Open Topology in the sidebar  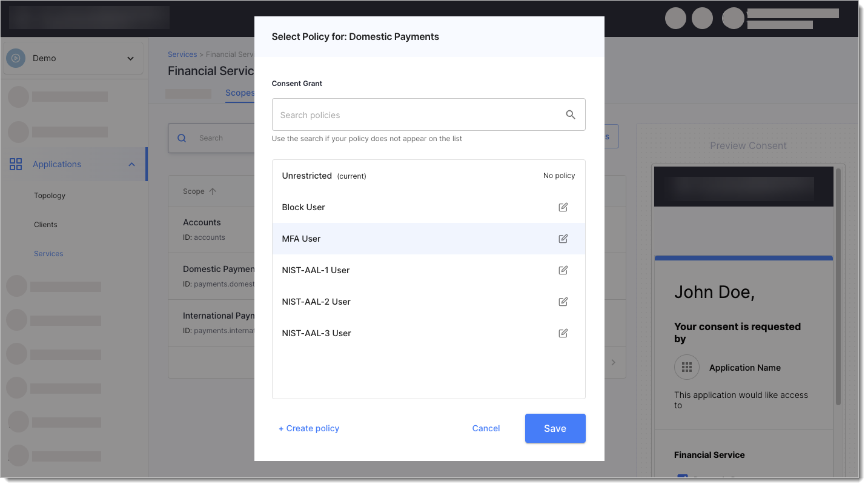point(50,196)
